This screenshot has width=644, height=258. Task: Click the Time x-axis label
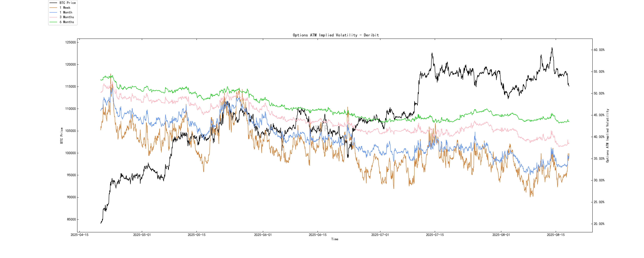tap(334, 239)
